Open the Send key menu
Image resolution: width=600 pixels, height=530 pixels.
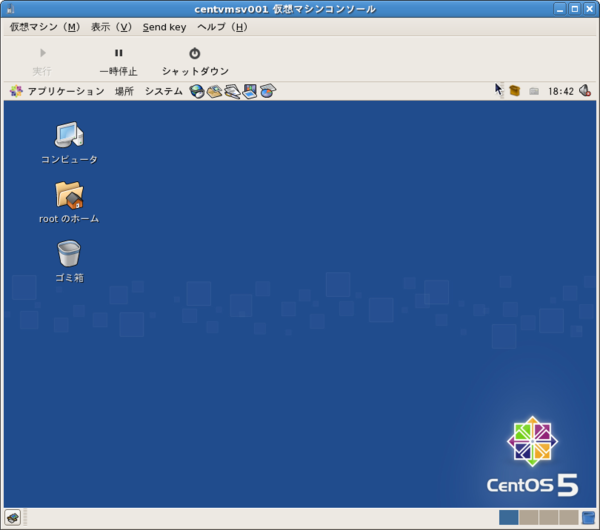coord(165,27)
